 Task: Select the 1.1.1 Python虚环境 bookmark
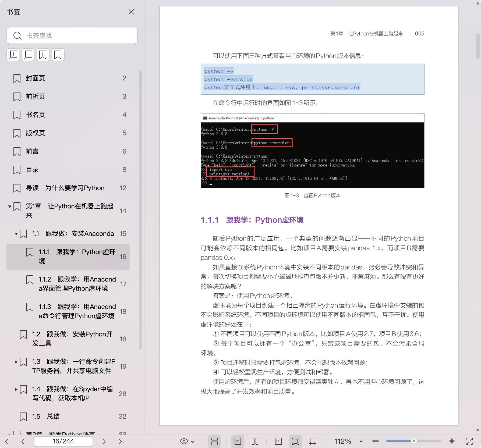(68, 257)
